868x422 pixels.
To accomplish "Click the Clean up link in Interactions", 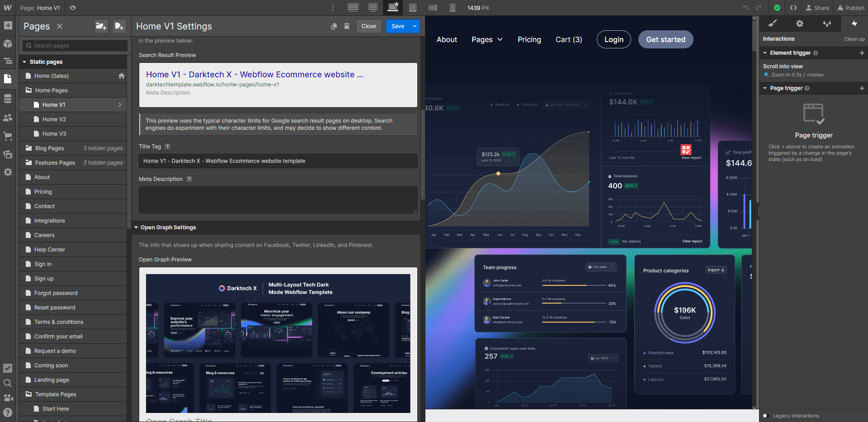I will [854, 39].
